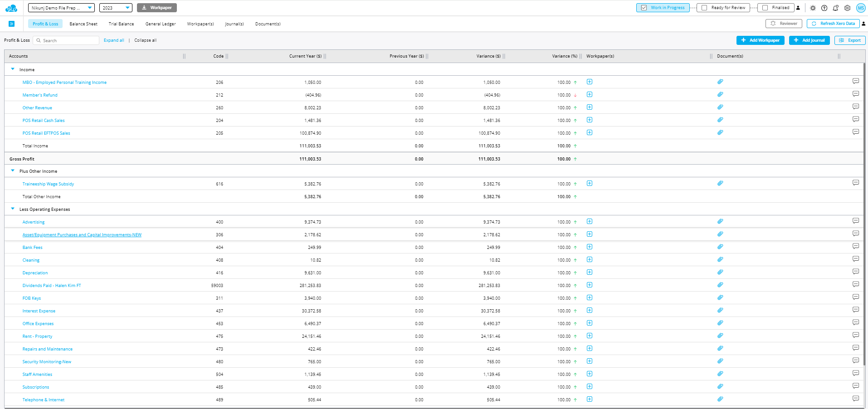Open the 2023 year dropdown

click(x=116, y=8)
